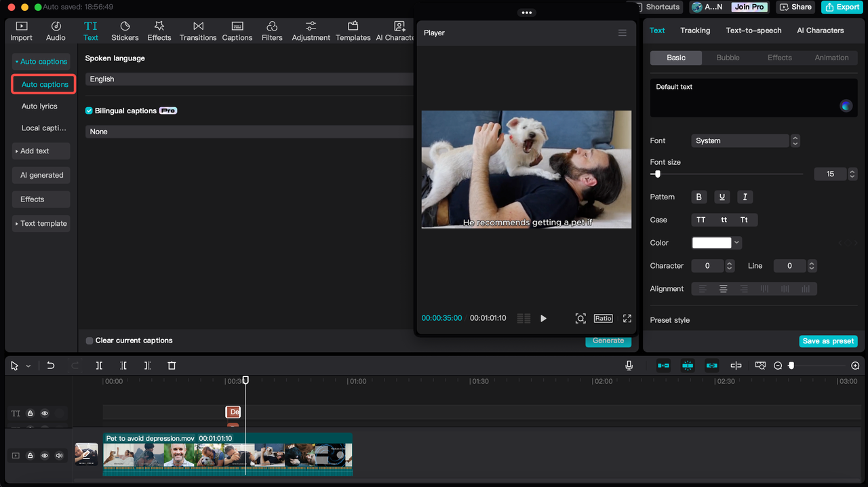This screenshot has height=487, width=868.
Task: Click the Delete right trim tool
Action: tap(147, 366)
